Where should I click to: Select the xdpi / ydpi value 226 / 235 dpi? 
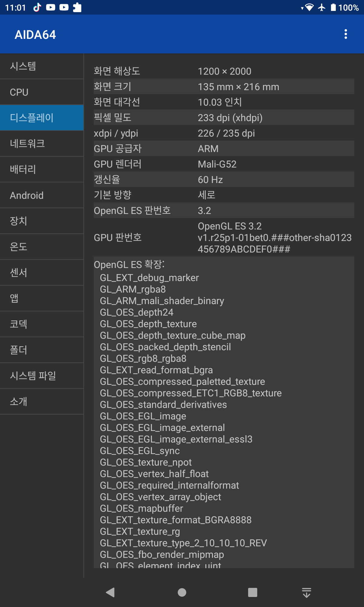pos(226,133)
